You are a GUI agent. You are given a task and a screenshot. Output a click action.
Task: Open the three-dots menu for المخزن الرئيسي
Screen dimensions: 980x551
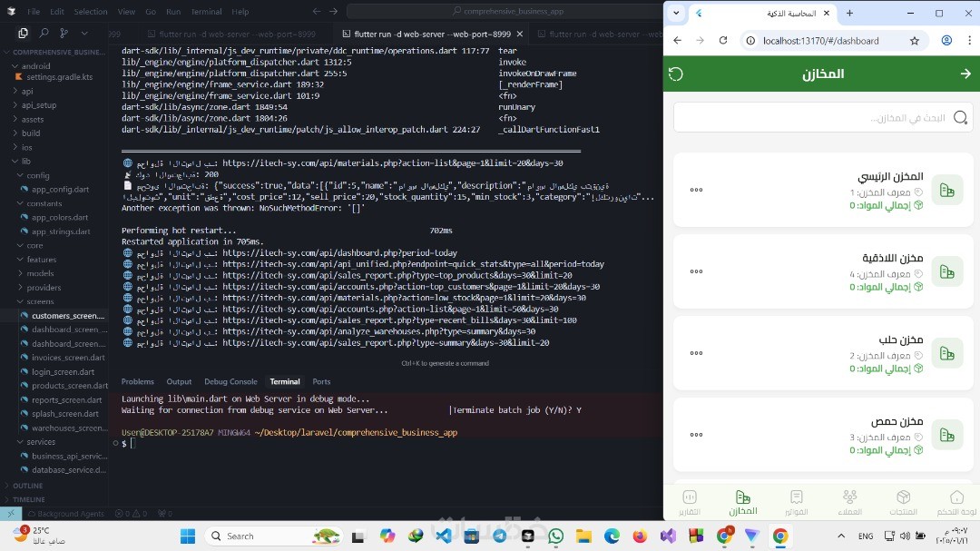pyautogui.click(x=696, y=190)
